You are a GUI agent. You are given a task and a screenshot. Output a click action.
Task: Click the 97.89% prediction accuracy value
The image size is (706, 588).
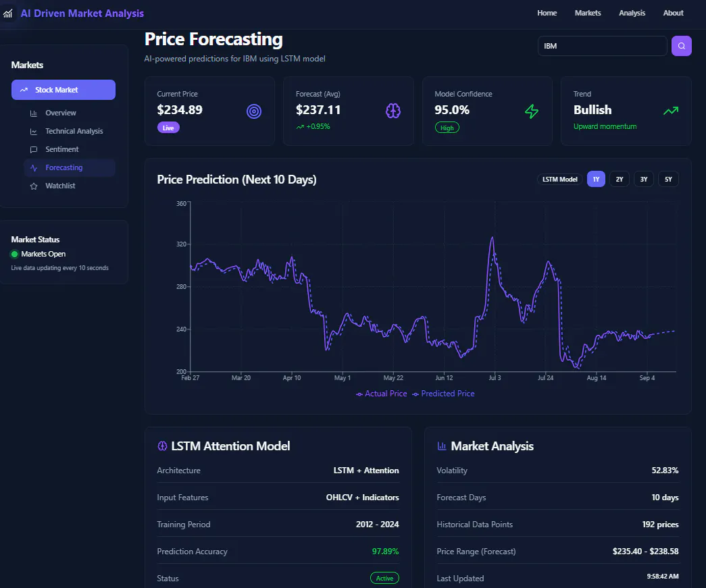click(x=385, y=551)
